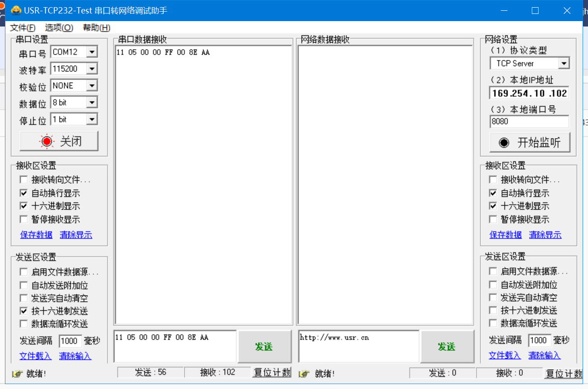Click 文件载入 link in serial send settings
Image resolution: width=588 pixels, height=389 pixels.
pyautogui.click(x=36, y=356)
